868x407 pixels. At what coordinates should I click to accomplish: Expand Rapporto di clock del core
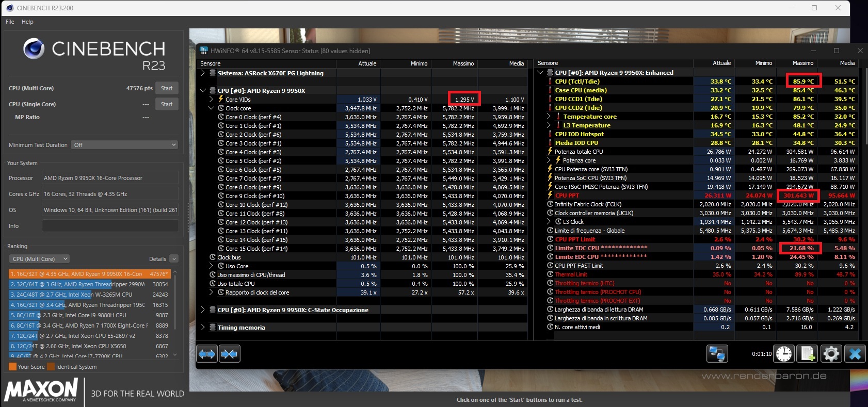(x=211, y=292)
